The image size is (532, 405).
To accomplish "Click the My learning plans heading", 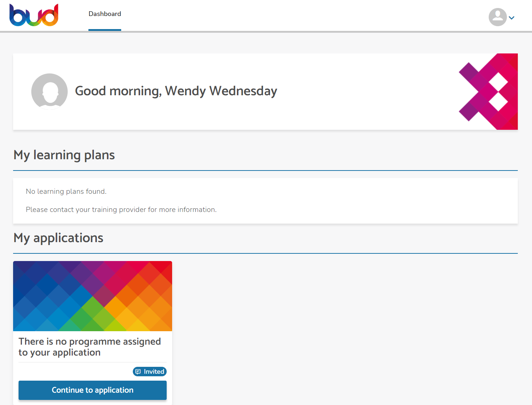I will pyautogui.click(x=64, y=155).
